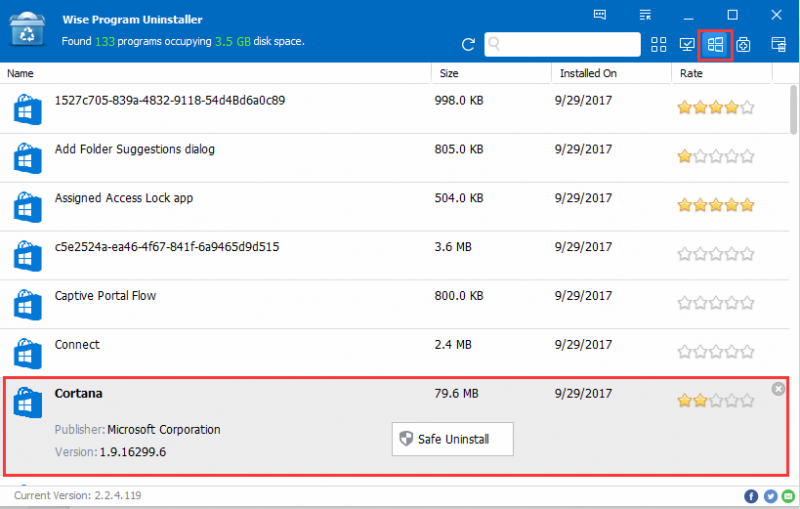Show Desktop Apps view icon
This screenshot has width=800, height=509.
[687, 44]
